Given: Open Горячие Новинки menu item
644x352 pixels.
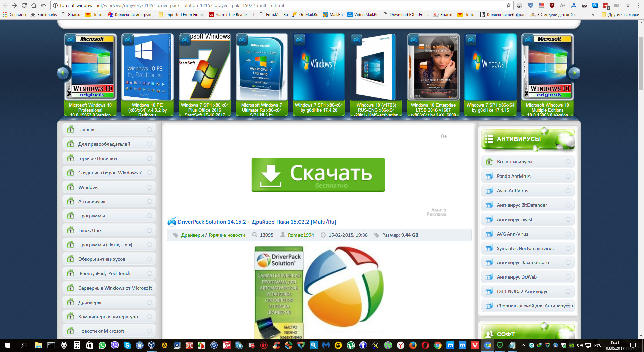Looking at the screenshot, I should (x=109, y=158).
